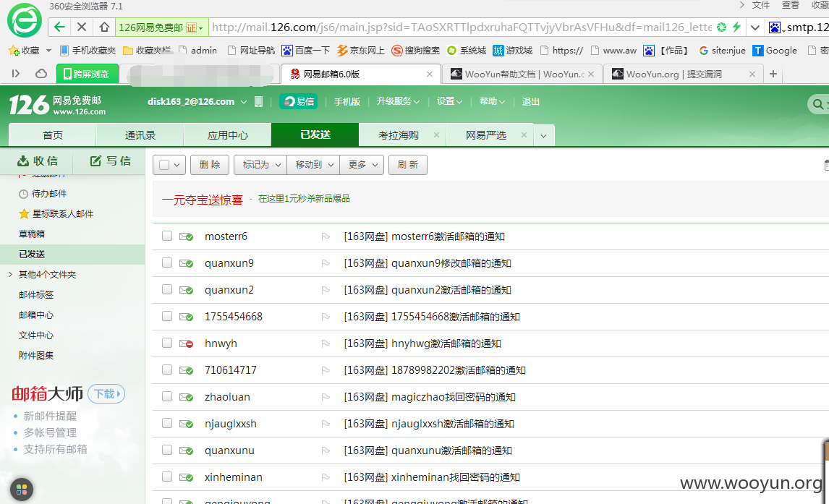Open the 更多 dropdown

pyautogui.click(x=362, y=165)
